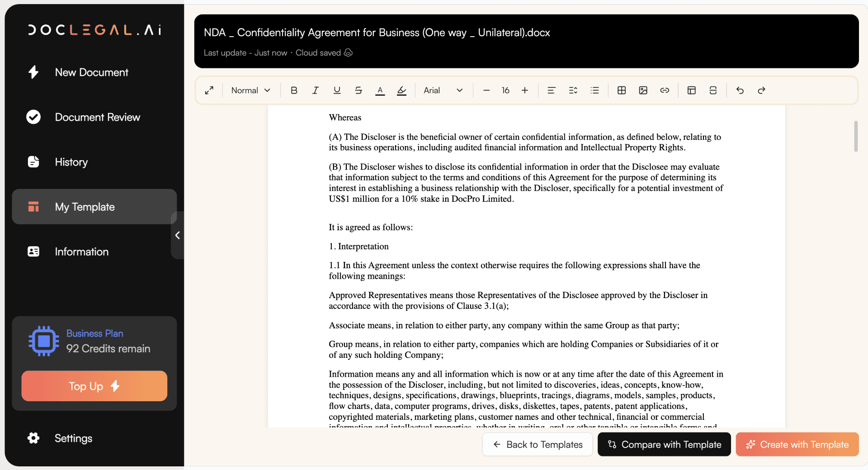Click the Business Plan chip icon
The width and height of the screenshot is (868, 470).
[44, 341]
